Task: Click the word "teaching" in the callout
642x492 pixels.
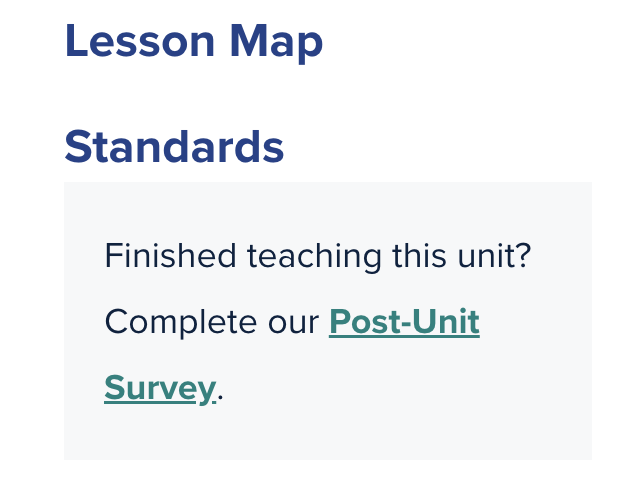Action: tap(313, 257)
